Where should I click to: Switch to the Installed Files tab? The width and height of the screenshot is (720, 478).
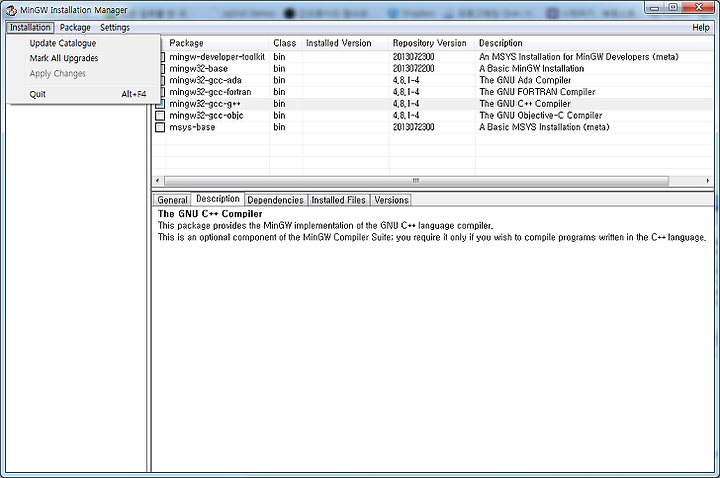coord(338,200)
